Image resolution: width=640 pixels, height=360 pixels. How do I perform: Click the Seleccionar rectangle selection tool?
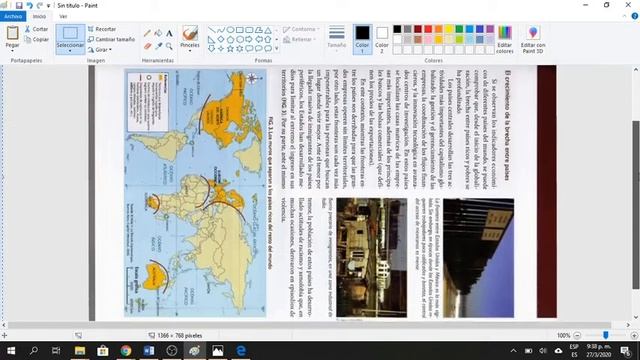pos(70,33)
